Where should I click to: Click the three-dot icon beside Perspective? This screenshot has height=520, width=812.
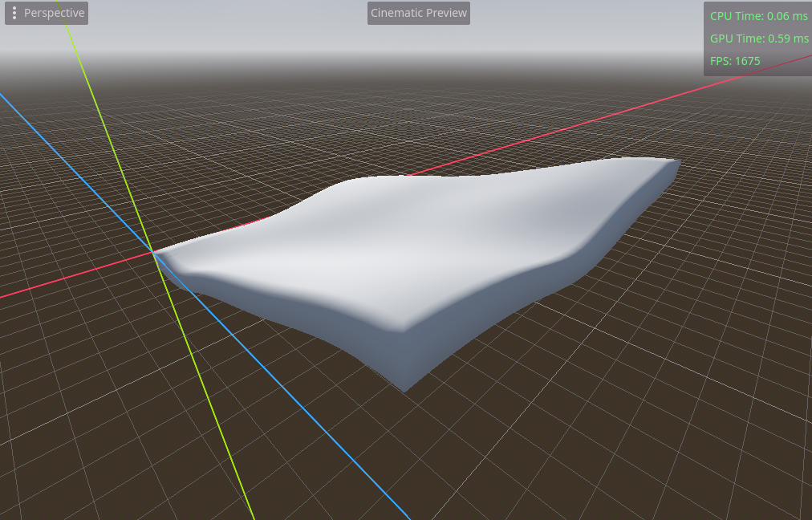[x=14, y=13]
